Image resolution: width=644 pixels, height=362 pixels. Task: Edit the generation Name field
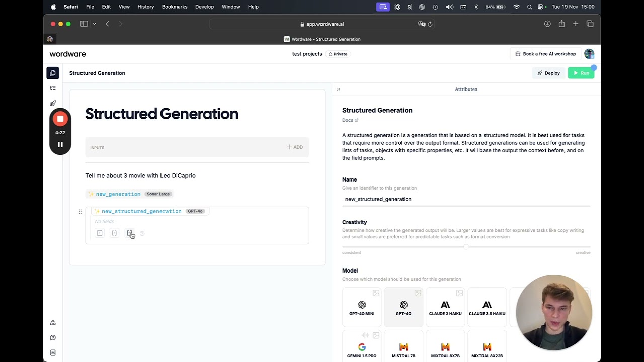click(466, 199)
